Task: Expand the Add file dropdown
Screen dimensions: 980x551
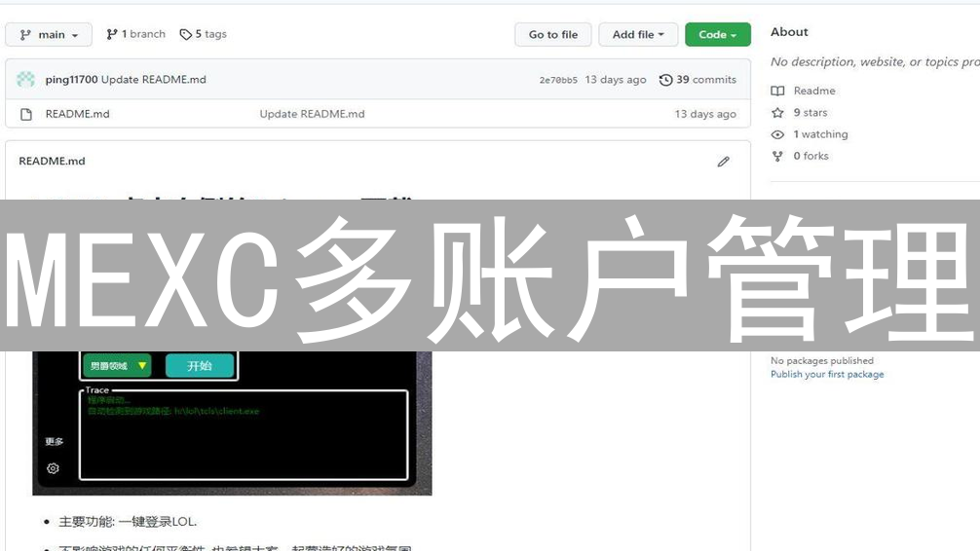Action: tap(638, 34)
